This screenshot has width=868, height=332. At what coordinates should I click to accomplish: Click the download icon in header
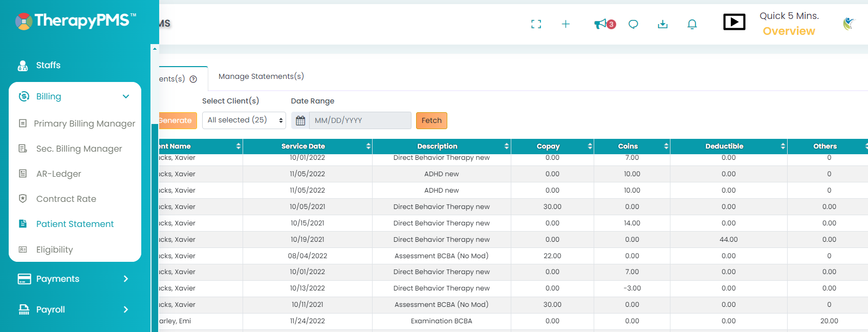click(x=663, y=24)
